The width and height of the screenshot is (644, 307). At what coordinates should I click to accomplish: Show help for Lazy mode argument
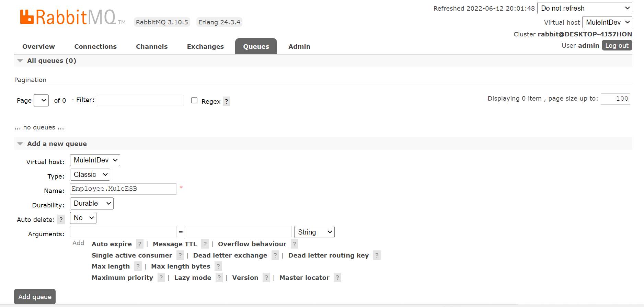click(219, 277)
